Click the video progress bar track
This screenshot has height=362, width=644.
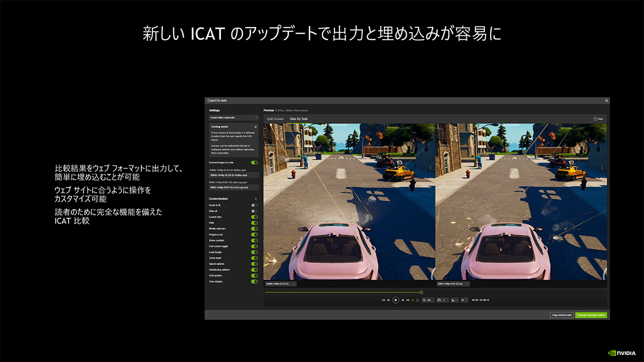(x=435, y=292)
